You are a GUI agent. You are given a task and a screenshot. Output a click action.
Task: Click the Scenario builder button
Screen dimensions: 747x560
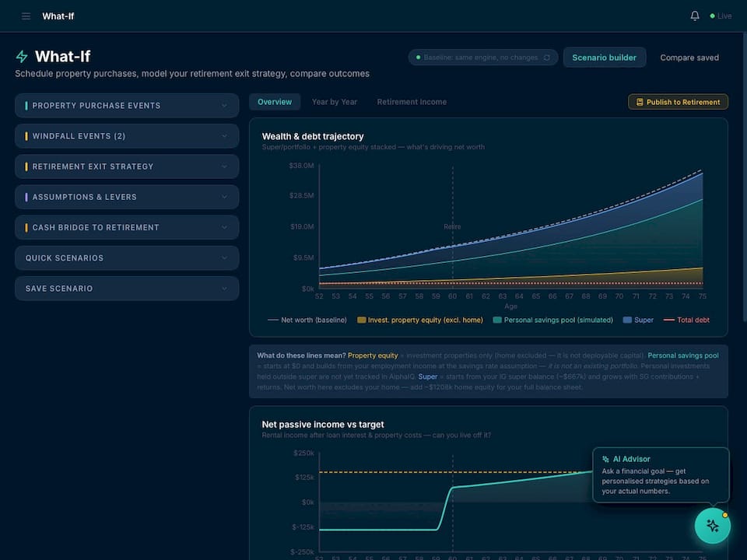605,57
